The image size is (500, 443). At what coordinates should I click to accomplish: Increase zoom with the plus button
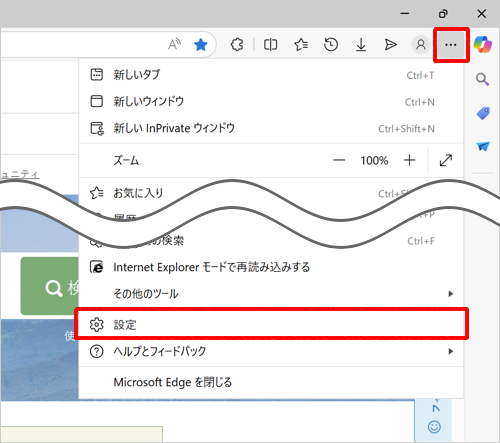click(409, 160)
